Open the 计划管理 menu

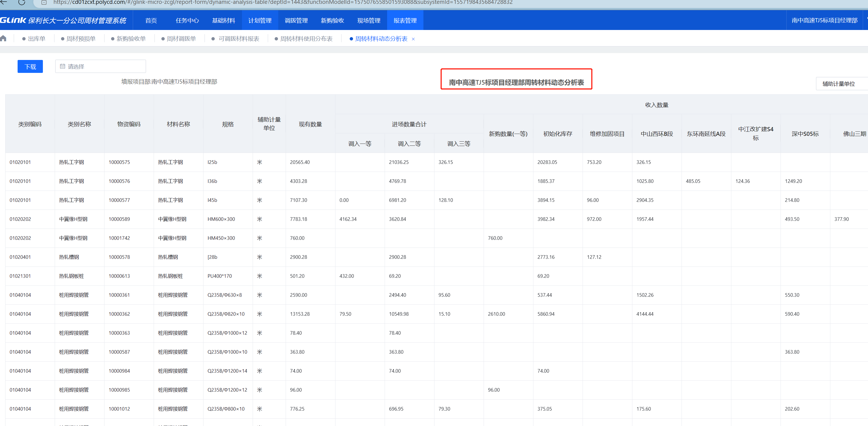tap(260, 21)
